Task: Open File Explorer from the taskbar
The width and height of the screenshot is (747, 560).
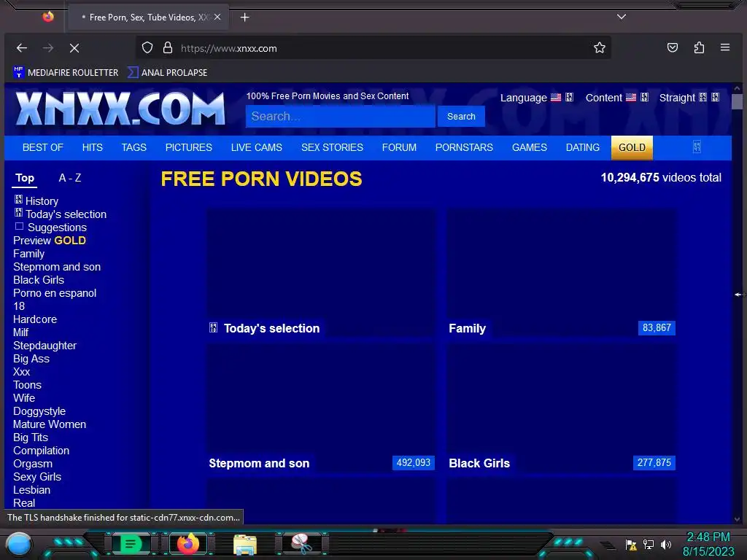Action: tap(245, 544)
